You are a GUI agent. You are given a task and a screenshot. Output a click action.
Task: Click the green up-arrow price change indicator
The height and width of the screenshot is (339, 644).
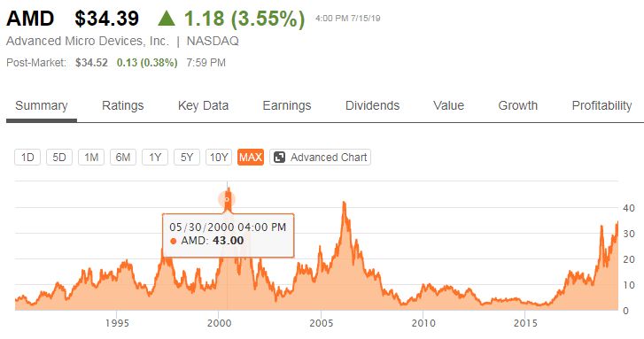point(167,19)
